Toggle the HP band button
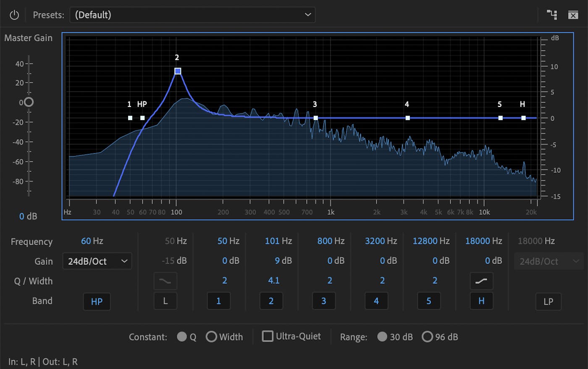 (x=97, y=301)
